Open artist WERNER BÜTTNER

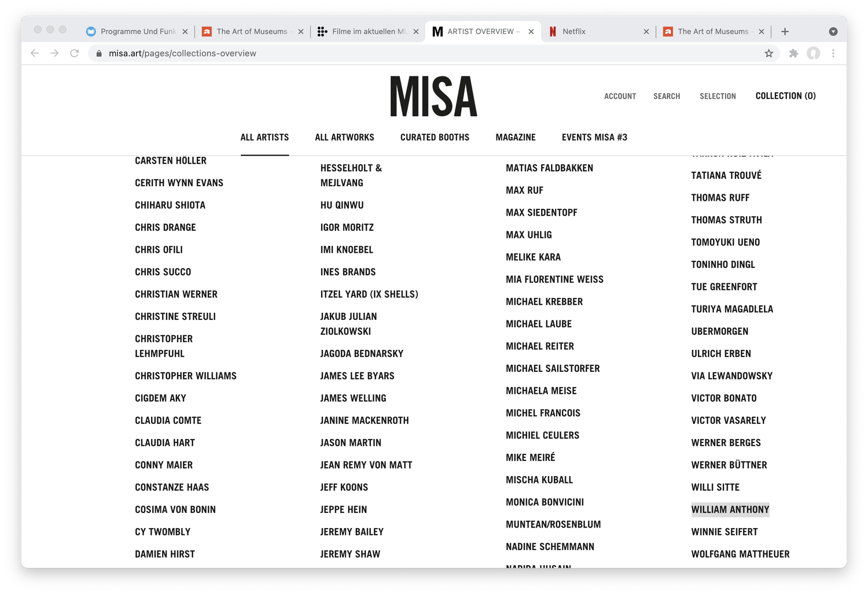coord(729,465)
